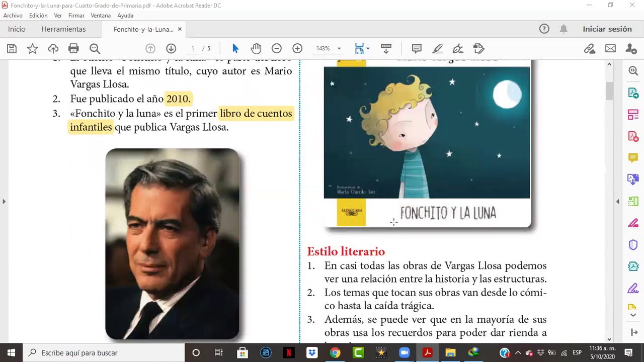Open the find text magnifier
The width and height of the screenshot is (644, 362).
95,49
